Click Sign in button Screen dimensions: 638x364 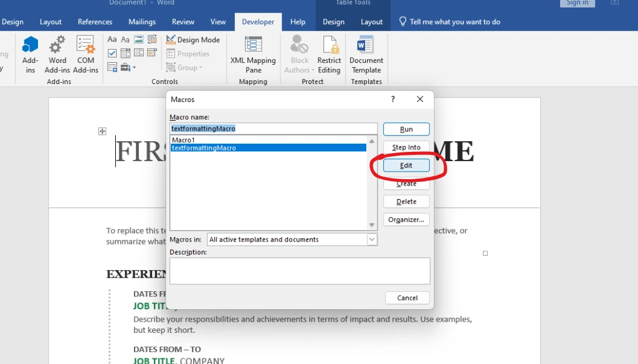pos(578,3)
